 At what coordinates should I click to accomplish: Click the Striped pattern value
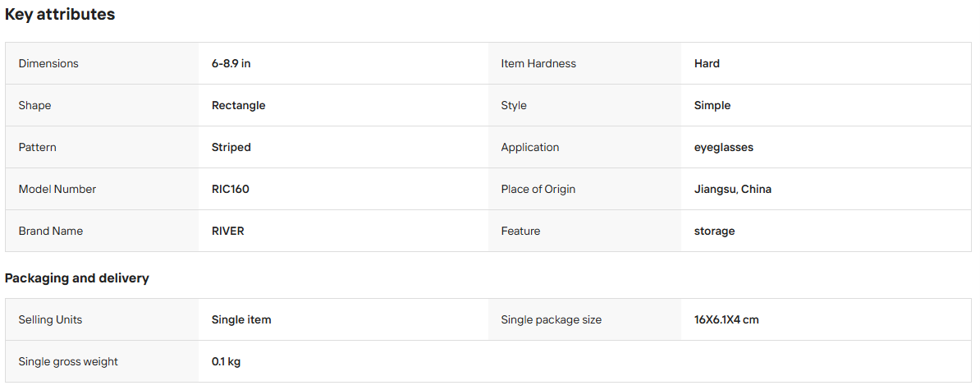(231, 147)
